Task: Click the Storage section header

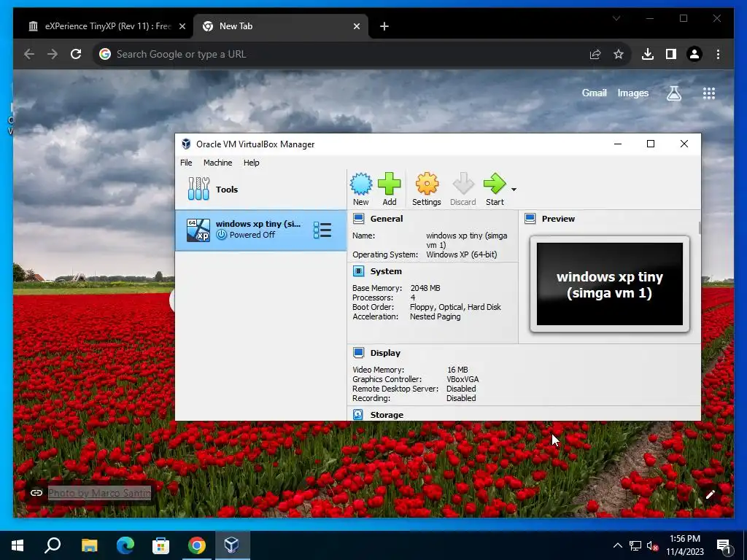Action: 387,415
